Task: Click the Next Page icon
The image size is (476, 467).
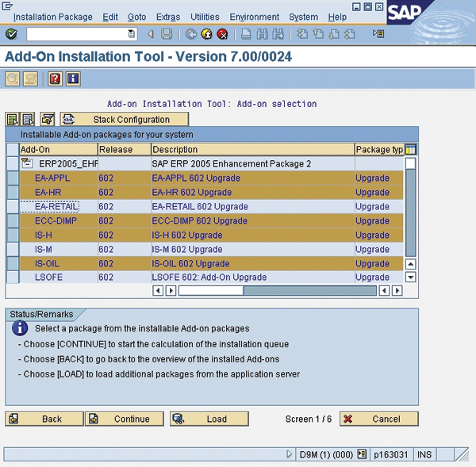Action: tap(334, 34)
